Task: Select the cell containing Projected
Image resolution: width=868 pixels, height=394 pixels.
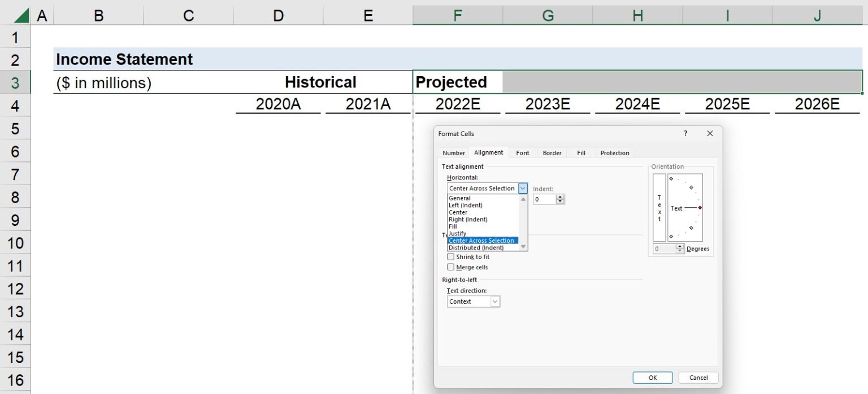Action: (452, 82)
